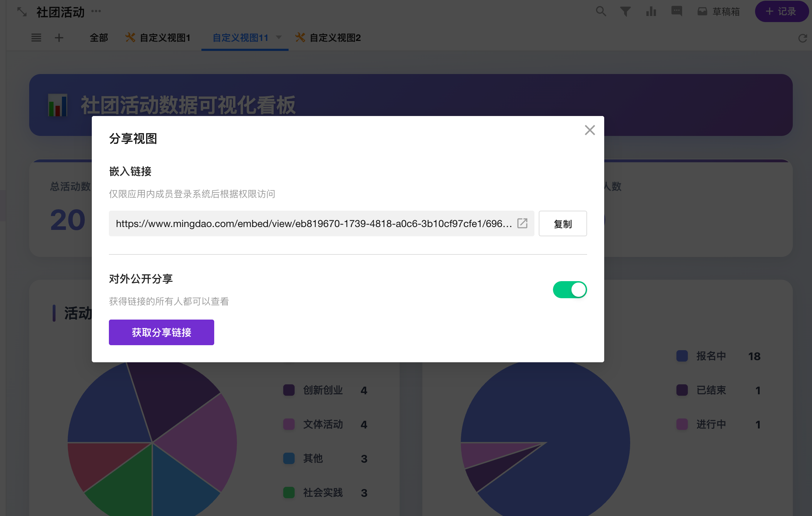Click the expand arrows icon beside 社团活动
812x516 pixels.
pos(22,12)
